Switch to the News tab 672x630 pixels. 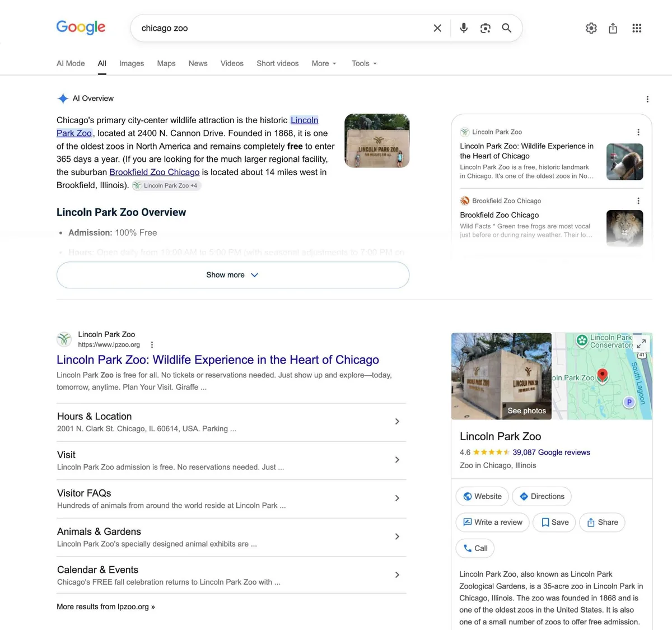198,63
